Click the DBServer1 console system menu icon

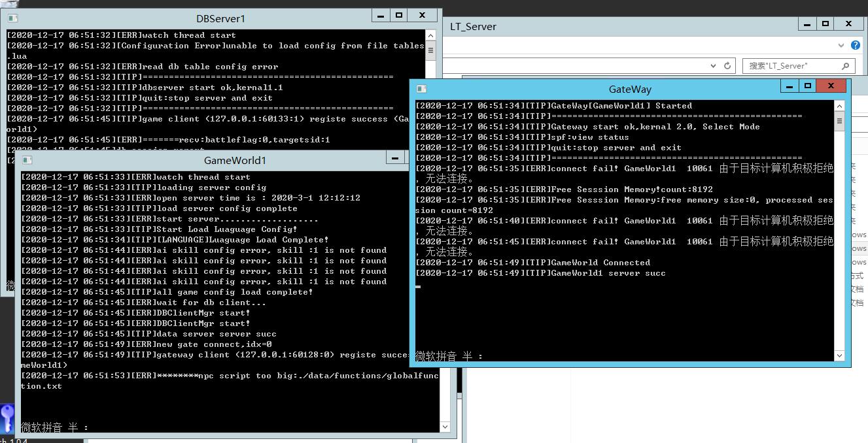click(12, 18)
